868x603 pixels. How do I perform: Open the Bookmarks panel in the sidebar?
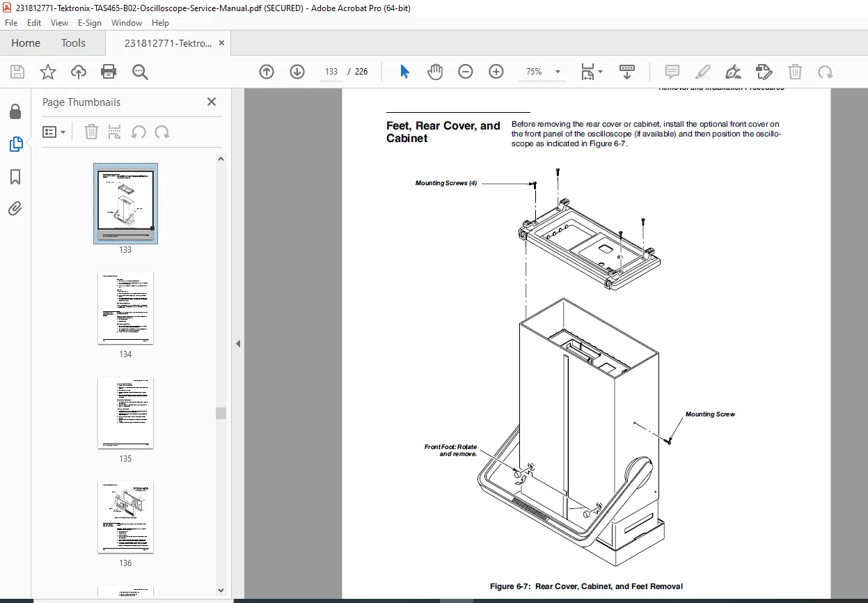(x=15, y=177)
